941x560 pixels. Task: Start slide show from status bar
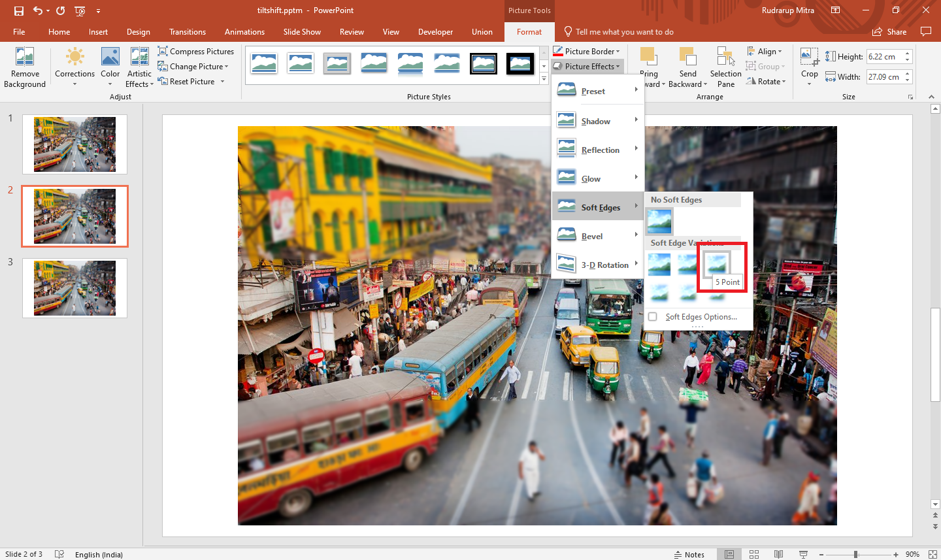(803, 554)
